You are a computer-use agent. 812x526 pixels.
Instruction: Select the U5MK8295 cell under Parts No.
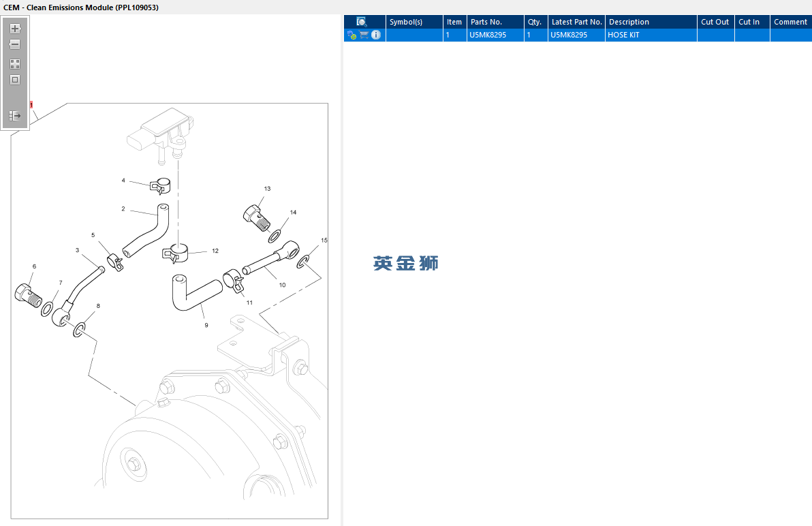pyautogui.click(x=495, y=35)
